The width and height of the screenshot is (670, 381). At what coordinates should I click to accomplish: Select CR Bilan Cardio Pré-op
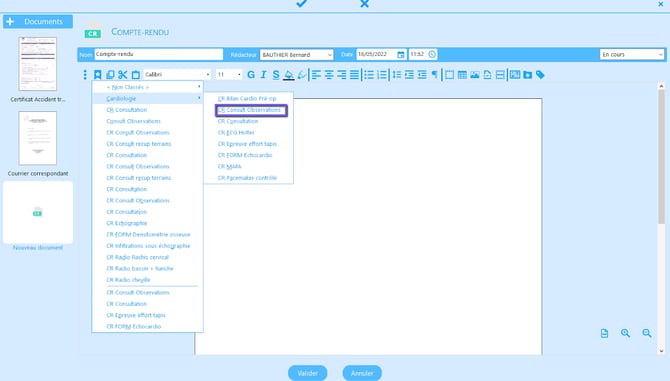247,99
